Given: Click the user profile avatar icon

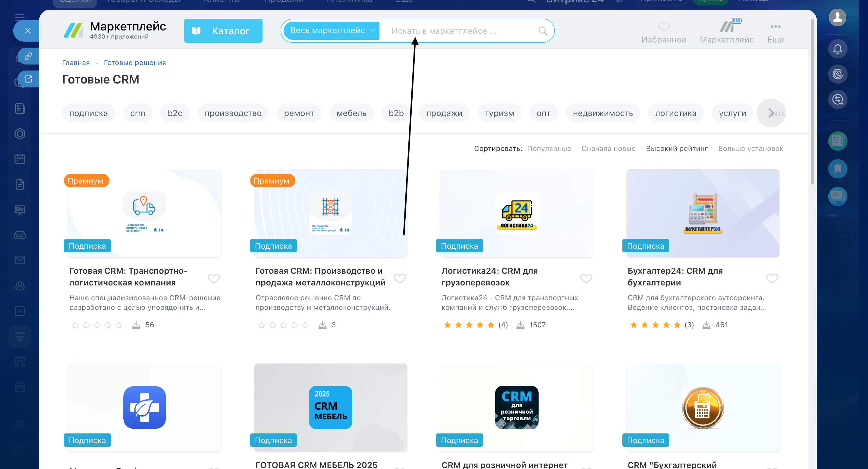Looking at the screenshot, I should (837, 17).
